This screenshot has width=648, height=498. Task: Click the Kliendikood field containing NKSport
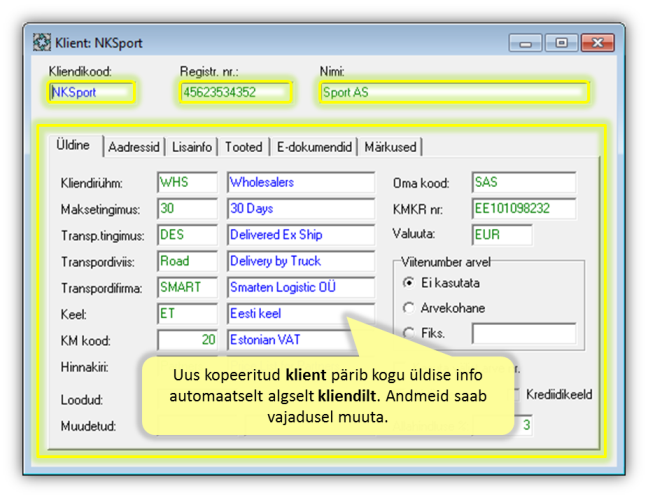click(92, 92)
